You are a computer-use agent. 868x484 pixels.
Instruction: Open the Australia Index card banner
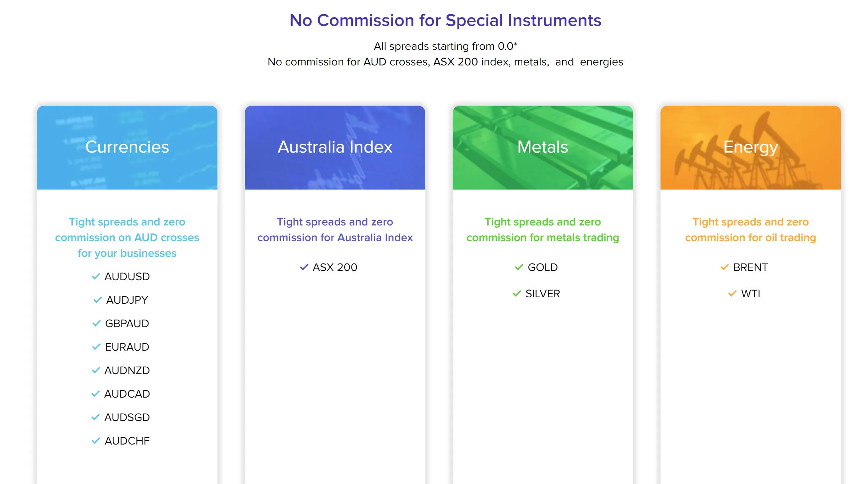(335, 148)
